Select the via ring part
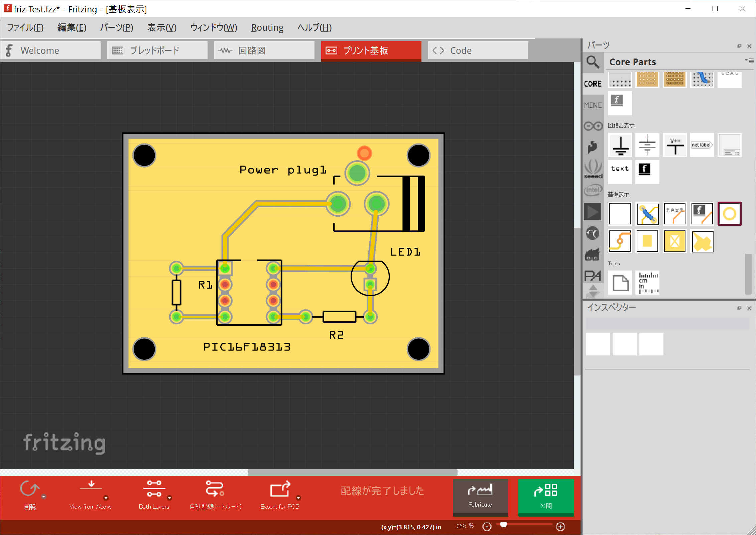The height and width of the screenshot is (535, 756). pyautogui.click(x=730, y=214)
